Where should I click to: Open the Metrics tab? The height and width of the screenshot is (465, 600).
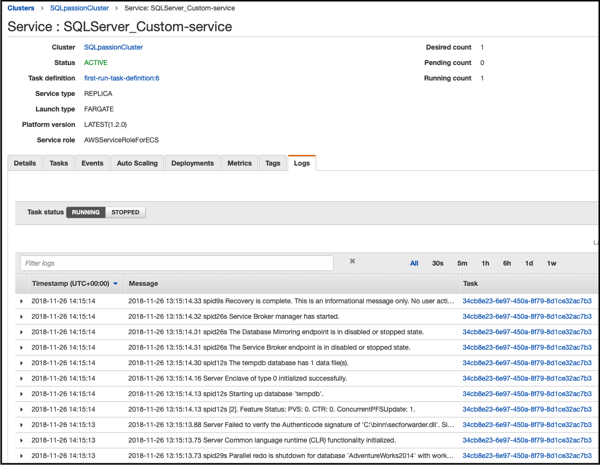pyautogui.click(x=240, y=163)
